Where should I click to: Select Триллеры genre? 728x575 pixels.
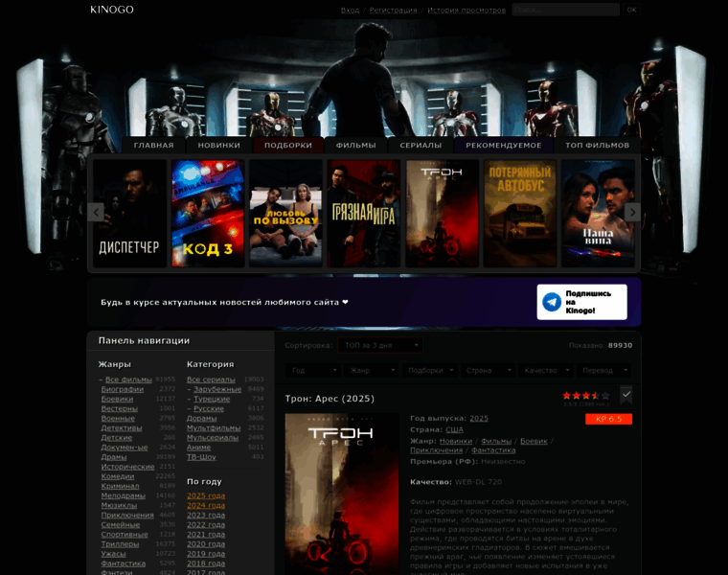(120, 544)
